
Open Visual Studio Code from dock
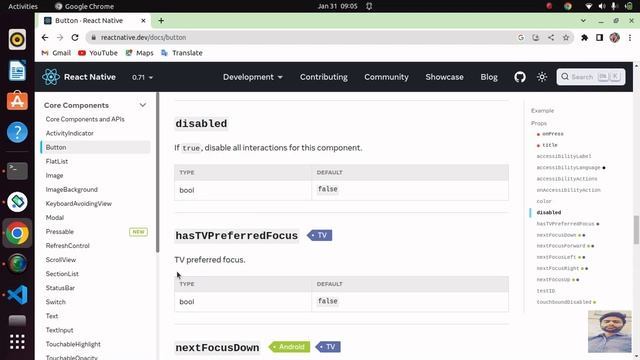pyautogui.click(x=17, y=295)
